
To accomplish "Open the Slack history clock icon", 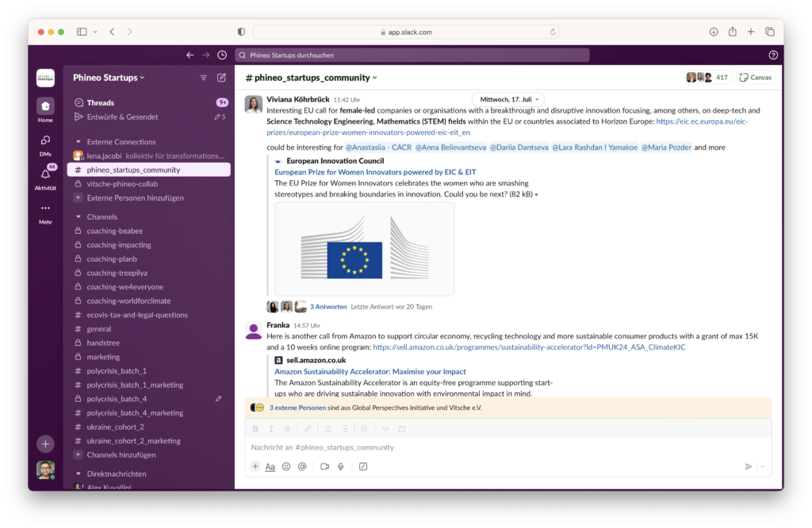I will (222, 55).
